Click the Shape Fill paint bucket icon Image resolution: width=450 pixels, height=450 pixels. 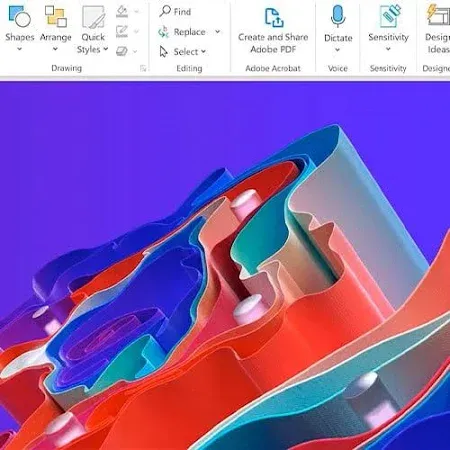click(122, 11)
